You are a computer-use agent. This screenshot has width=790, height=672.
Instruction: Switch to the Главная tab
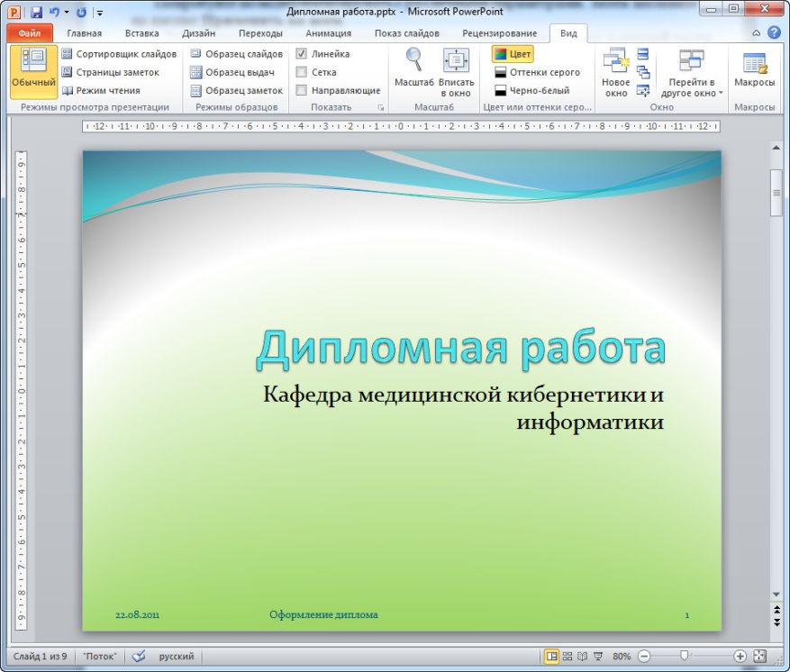click(x=84, y=33)
